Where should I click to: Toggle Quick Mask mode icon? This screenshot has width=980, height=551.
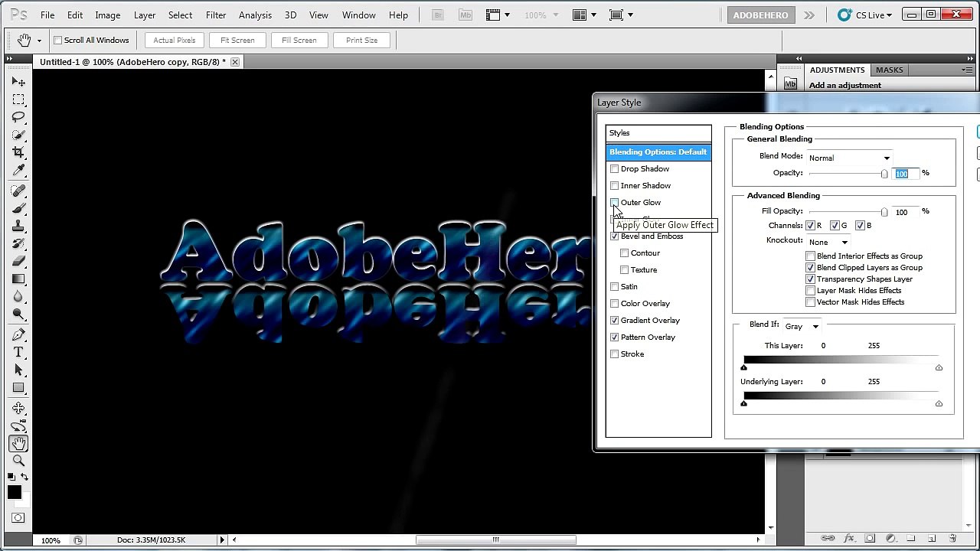[x=18, y=518]
